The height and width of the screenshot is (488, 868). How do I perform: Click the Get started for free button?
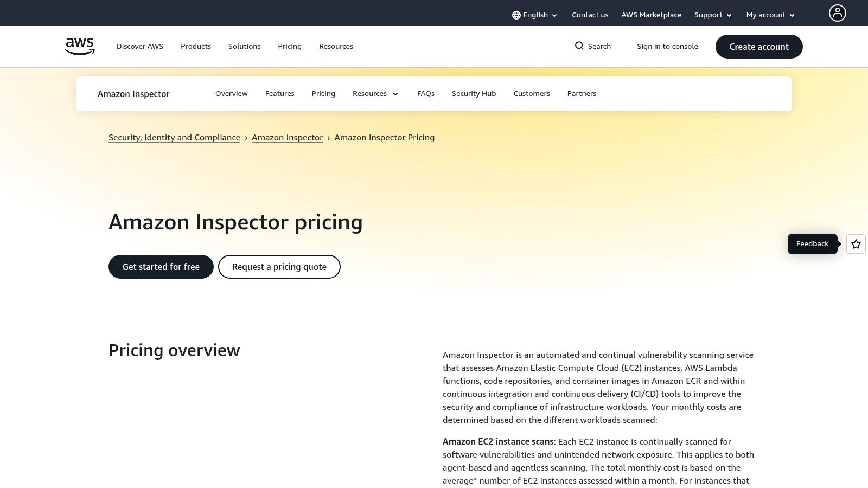coord(161,267)
